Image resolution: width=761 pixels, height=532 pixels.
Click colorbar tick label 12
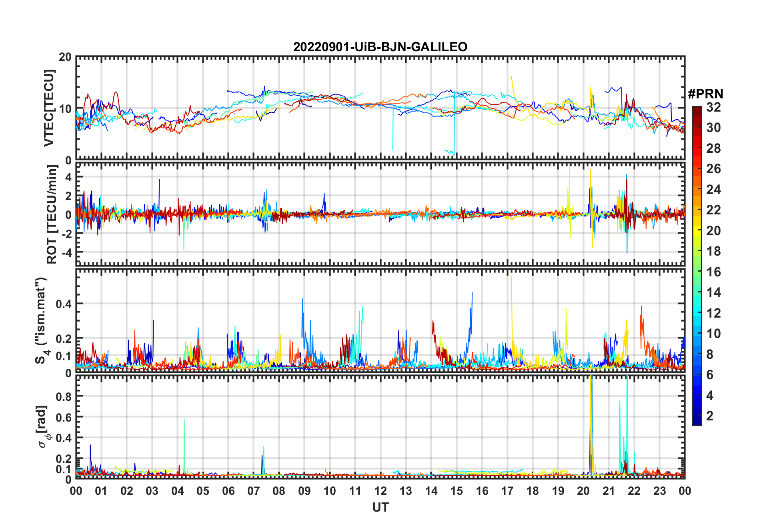713,313
